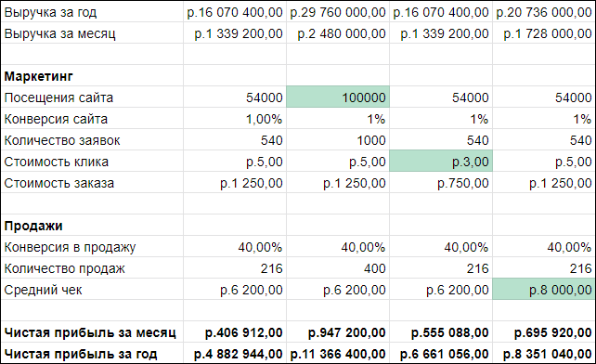The height and width of the screenshot is (364, 596).
Task: Select the Посещения сайта row label
Action: [92, 97]
